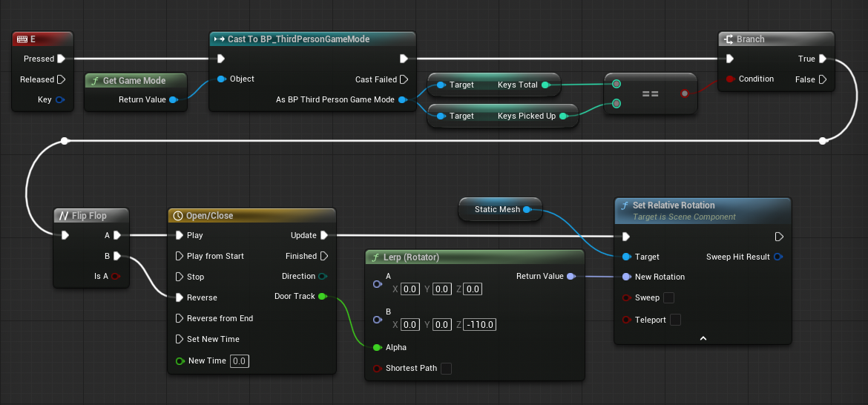Check the Sweep checkbox
This screenshot has height=405, width=868.
pos(668,298)
